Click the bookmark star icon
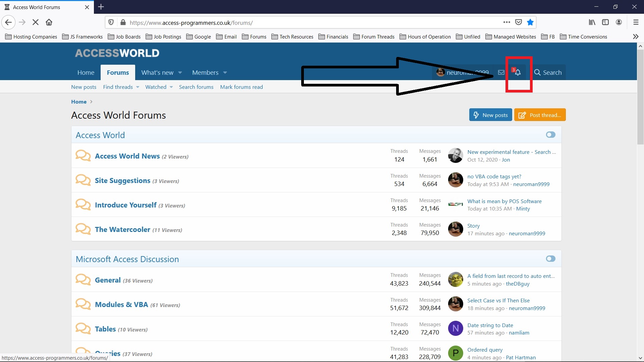 530,22
